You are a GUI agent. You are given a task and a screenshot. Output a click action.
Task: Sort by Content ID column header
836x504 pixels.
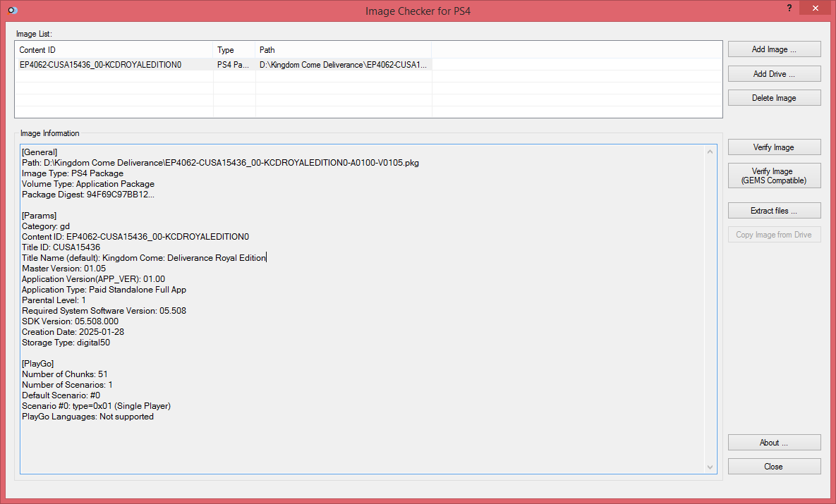114,49
